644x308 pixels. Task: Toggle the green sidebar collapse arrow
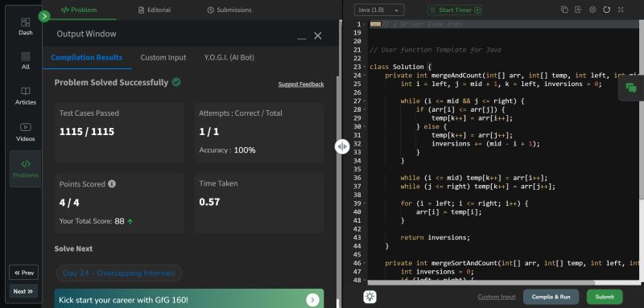(x=44, y=16)
